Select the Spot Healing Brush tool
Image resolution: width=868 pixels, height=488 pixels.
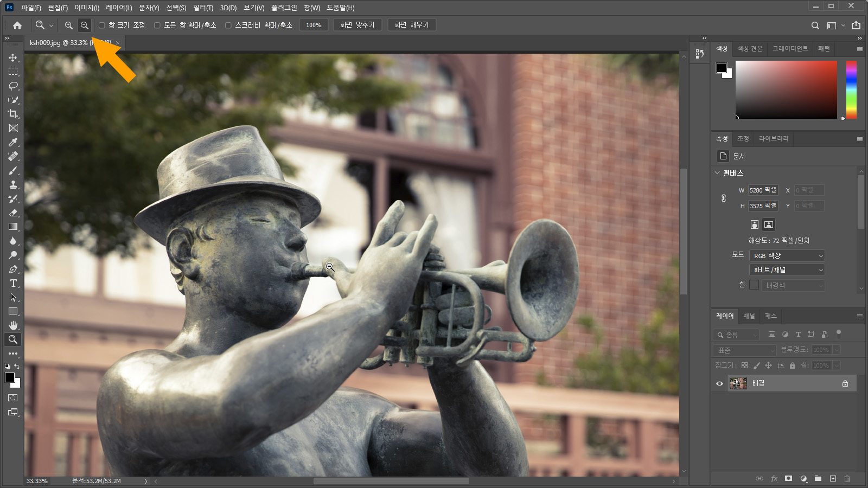[x=13, y=156]
